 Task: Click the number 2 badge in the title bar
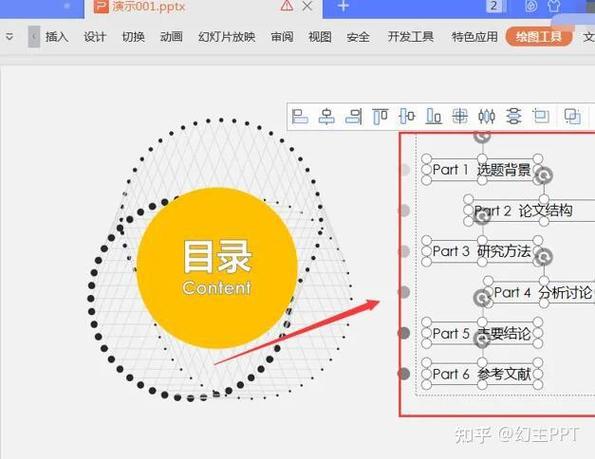click(x=494, y=6)
